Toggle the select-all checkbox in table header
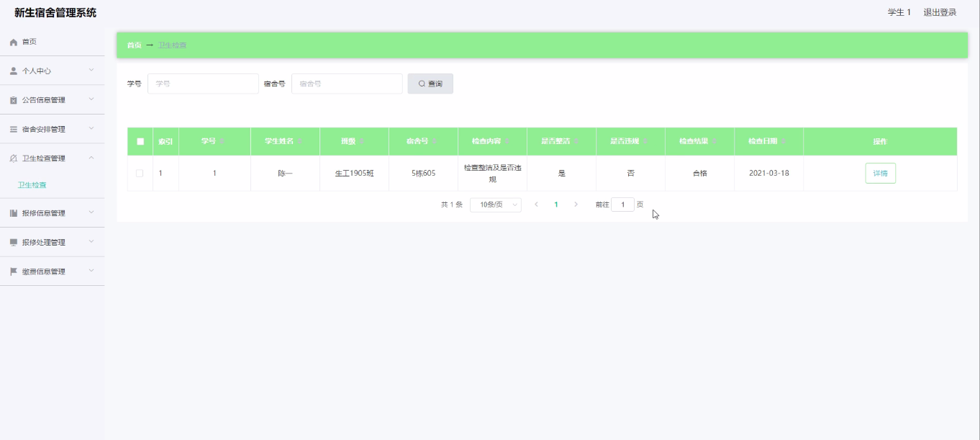980x440 pixels. (x=140, y=142)
